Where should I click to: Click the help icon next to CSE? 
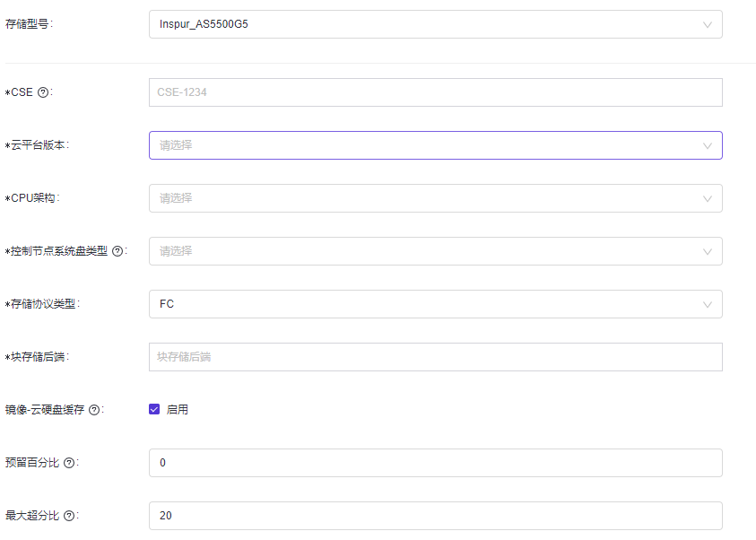click(x=43, y=92)
